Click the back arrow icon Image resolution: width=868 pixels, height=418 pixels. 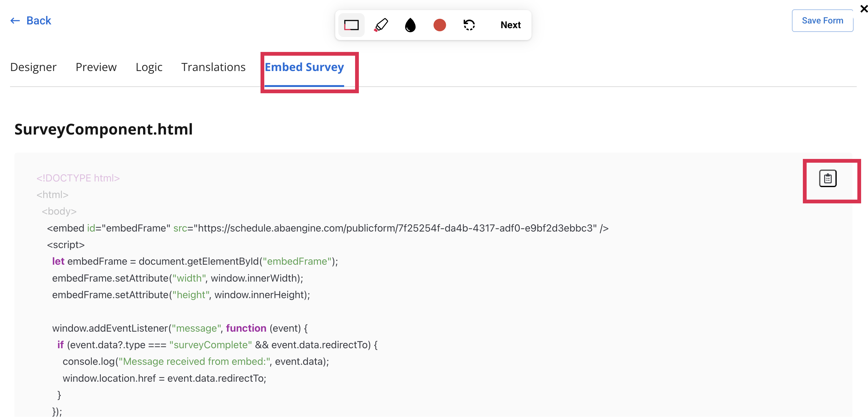tap(15, 21)
